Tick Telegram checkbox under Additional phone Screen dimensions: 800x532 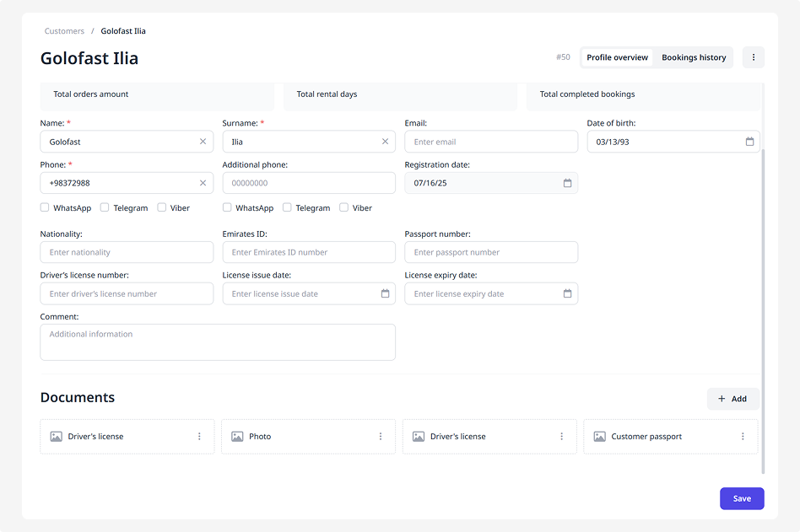pyautogui.click(x=287, y=207)
